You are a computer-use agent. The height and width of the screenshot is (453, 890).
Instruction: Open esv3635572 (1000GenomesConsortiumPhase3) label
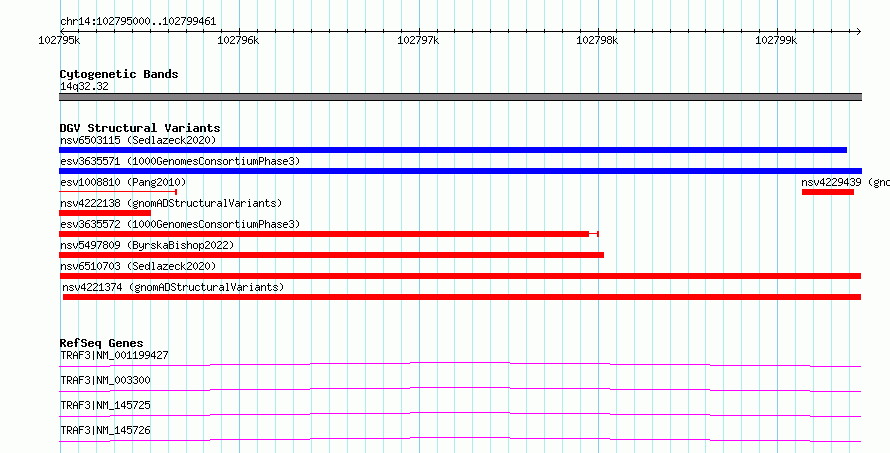pyautogui.click(x=180, y=224)
